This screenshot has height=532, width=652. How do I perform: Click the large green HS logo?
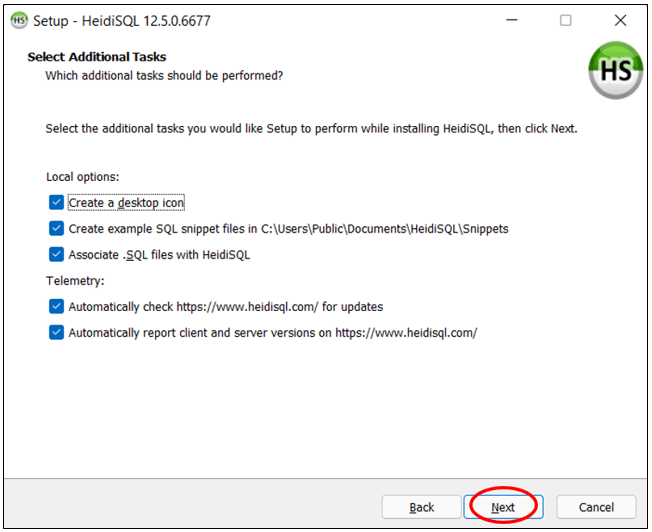[x=615, y=70]
